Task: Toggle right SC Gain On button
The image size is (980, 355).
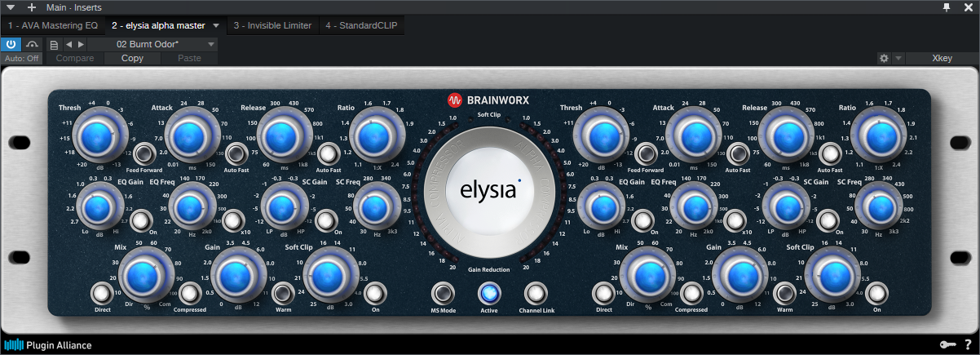Action: (828, 220)
